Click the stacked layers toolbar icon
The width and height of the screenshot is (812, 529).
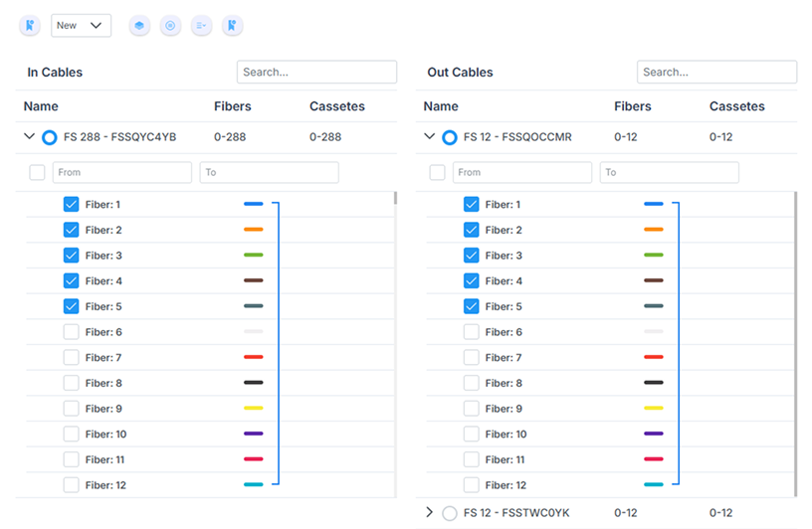[x=139, y=26]
